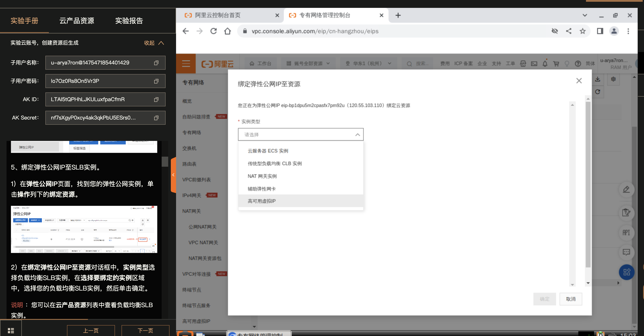Click the 确定 button
This screenshot has width=644, height=336.
[x=545, y=299]
